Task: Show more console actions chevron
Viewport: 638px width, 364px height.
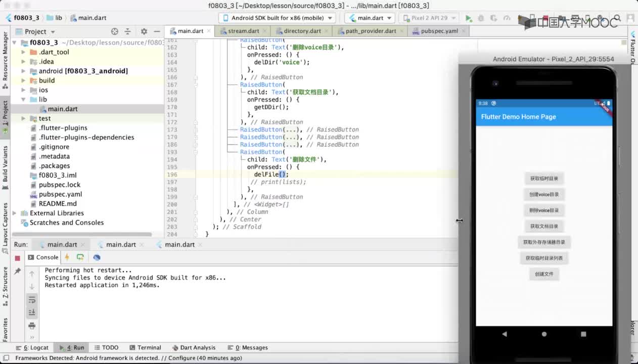Action: coord(32,337)
